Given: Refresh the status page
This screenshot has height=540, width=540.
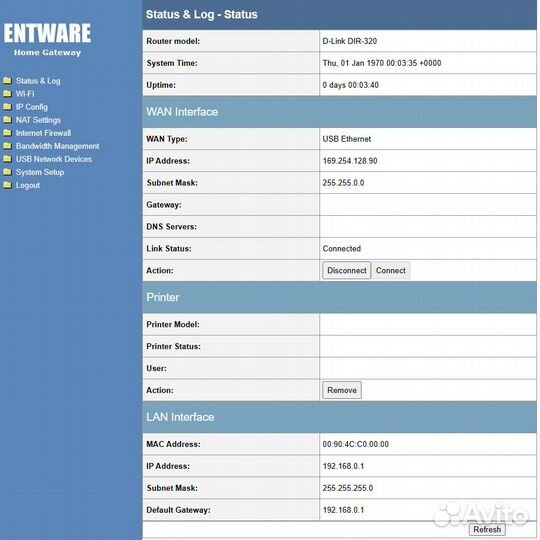Looking at the screenshot, I should click(487, 529).
